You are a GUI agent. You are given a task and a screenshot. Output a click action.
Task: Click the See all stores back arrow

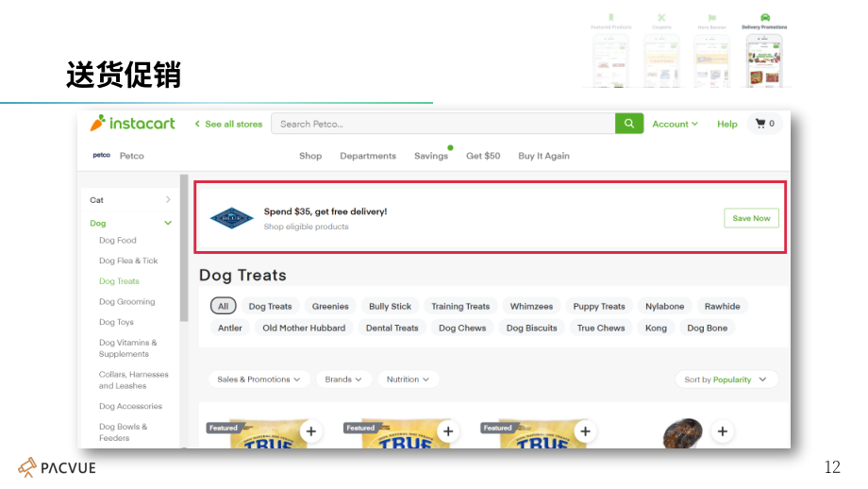[197, 124]
